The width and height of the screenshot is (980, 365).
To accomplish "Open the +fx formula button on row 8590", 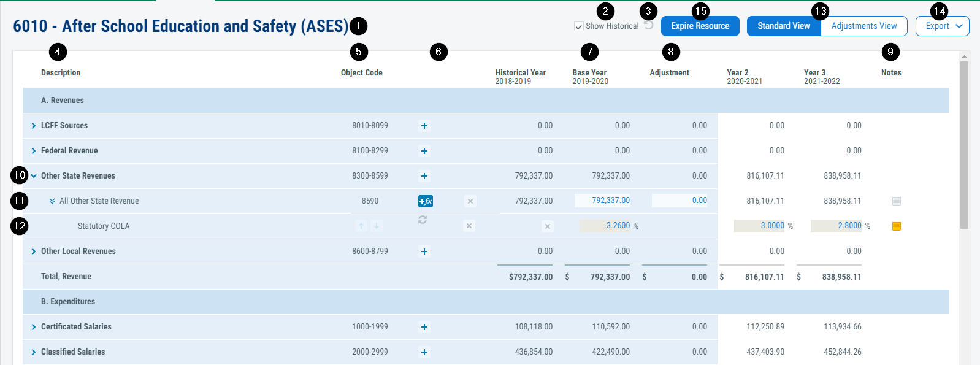I will click(426, 201).
